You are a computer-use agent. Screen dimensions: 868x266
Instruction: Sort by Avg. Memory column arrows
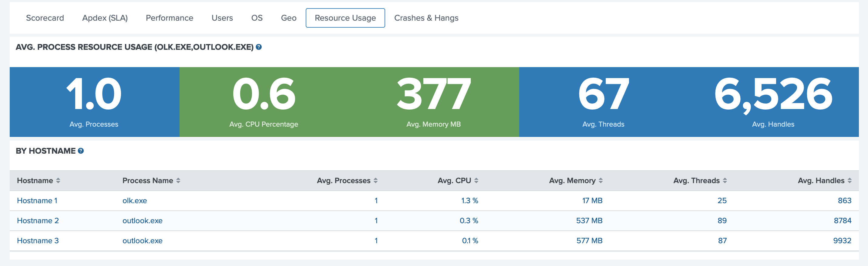pos(601,181)
